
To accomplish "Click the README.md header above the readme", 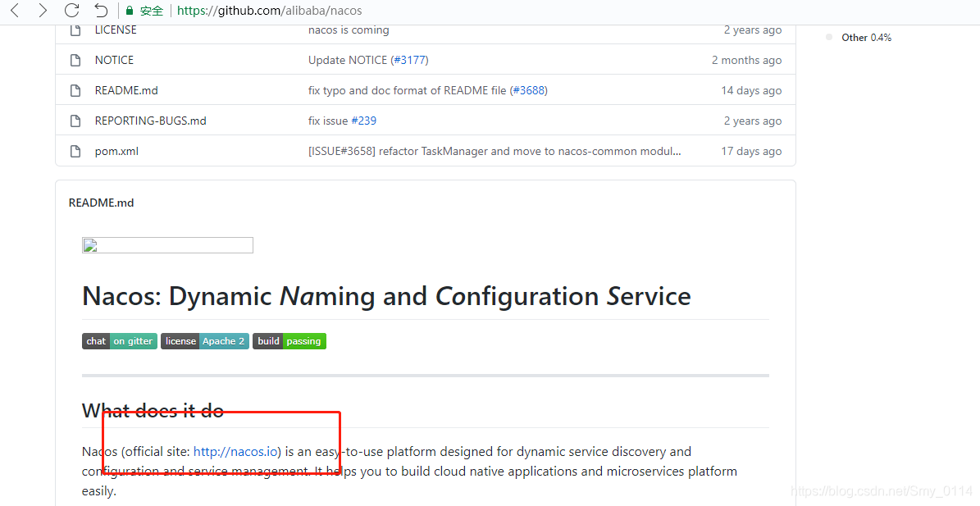I will (x=101, y=203).
